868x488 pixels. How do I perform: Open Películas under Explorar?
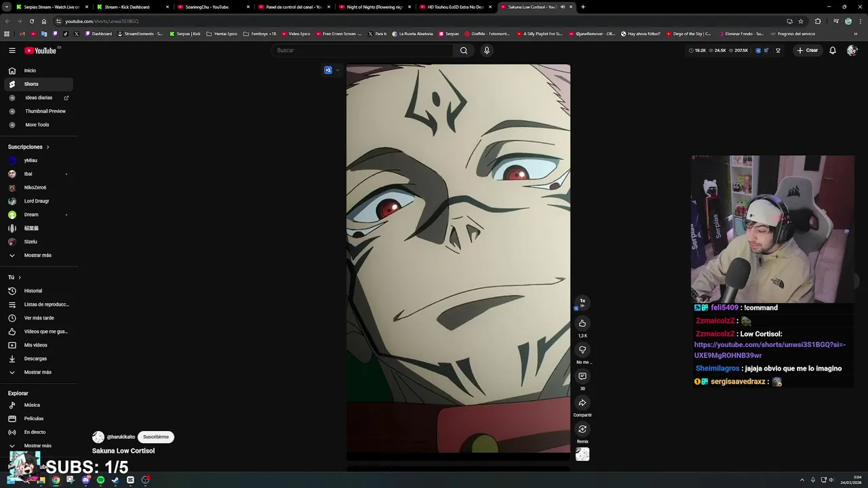tap(39, 419)
